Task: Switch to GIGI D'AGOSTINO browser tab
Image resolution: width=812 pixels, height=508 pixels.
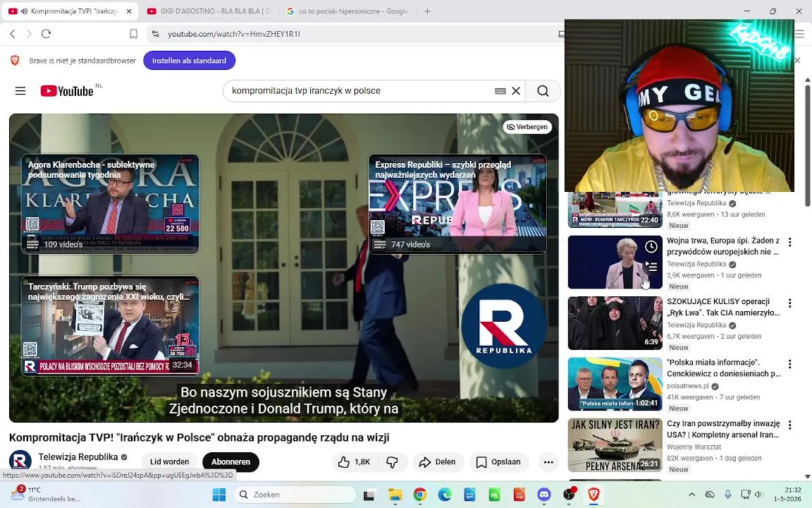Action: pos(209,11)
